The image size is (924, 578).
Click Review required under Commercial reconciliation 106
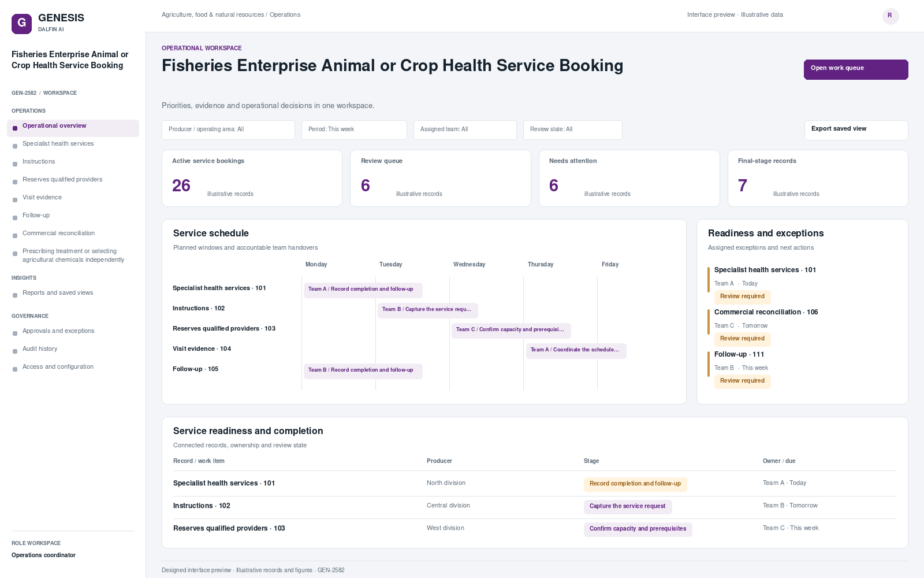click(x=742, y=339)
